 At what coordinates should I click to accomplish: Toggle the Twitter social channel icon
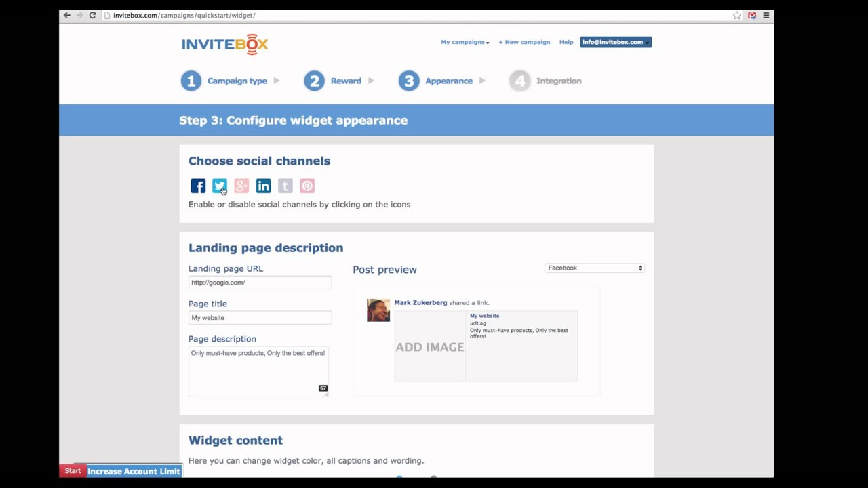coord(220,186)
